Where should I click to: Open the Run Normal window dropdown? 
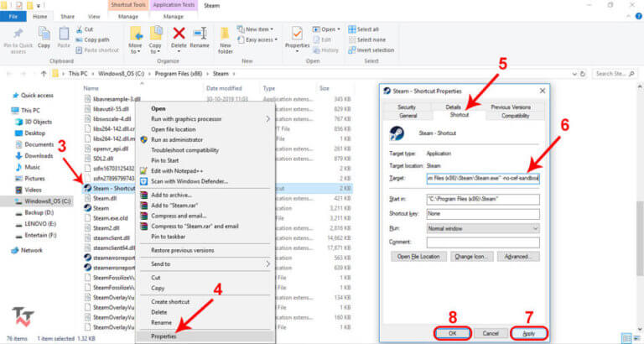tap(483, 228)
